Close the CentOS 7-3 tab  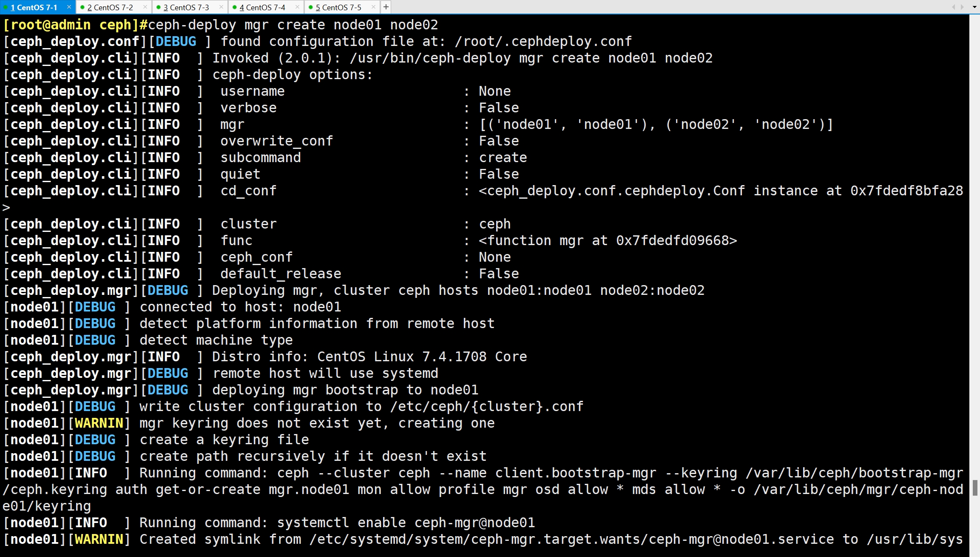tap(221, 7)
